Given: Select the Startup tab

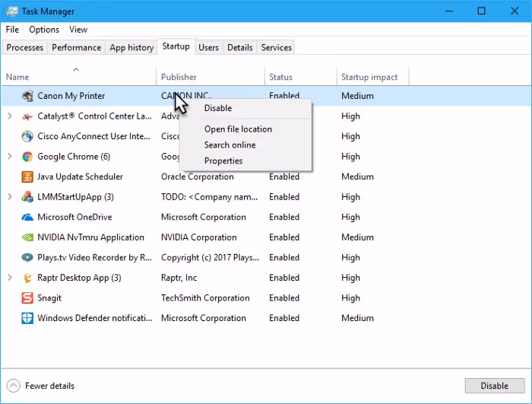Looking at the screenshot, I should pyautogui.click(x=176, y=46).
